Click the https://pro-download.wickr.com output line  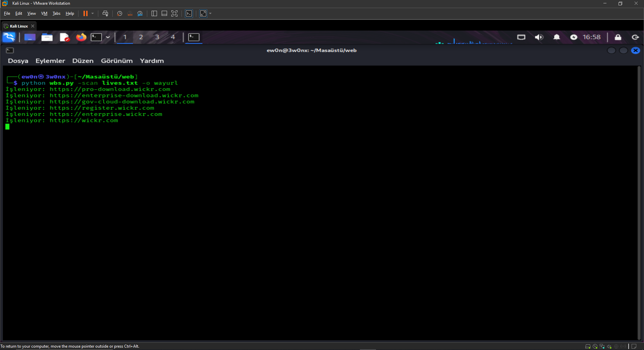88,89
